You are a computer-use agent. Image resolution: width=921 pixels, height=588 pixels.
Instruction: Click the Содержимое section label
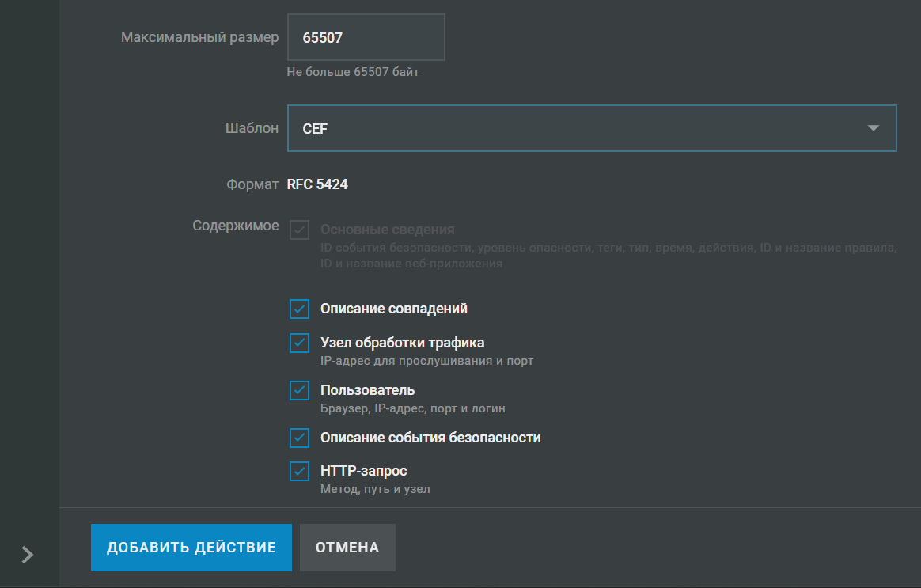(236, 226)
